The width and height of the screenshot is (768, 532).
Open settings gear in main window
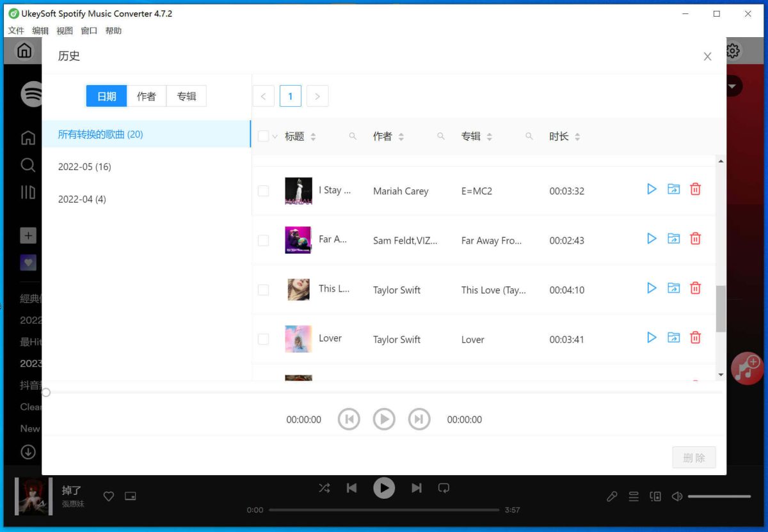pyautogui.click(x=733, y=51)
